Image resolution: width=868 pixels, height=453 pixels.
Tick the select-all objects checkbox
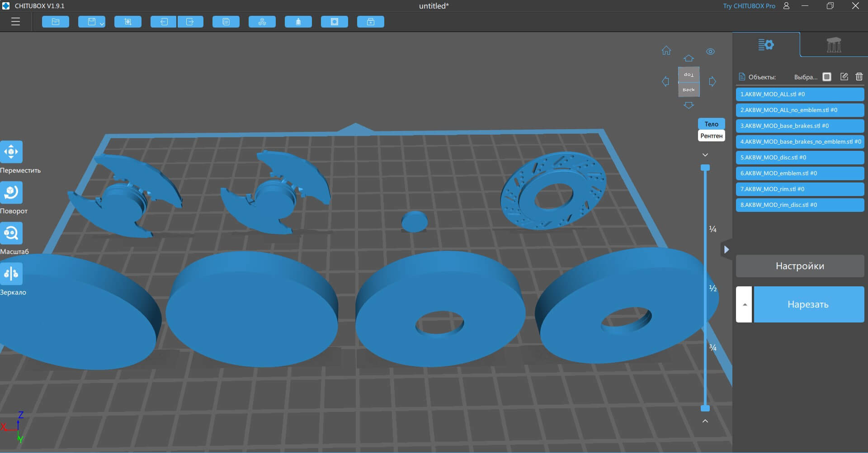click(827, 77)
